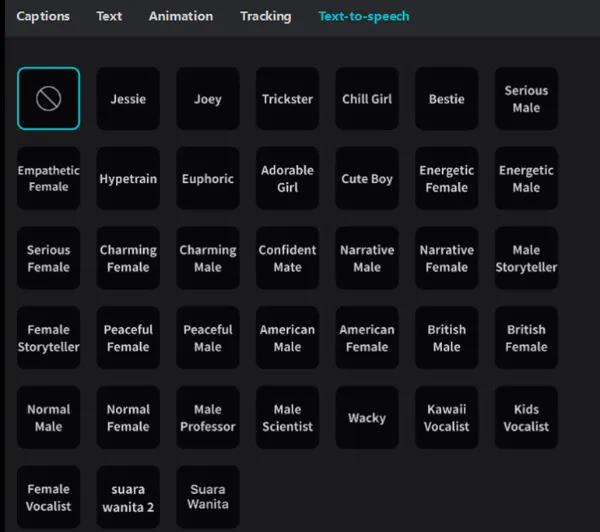Pick the suara wanita 2 voice
Viewport: 600px width, 532px height.
(x=128, y=497)
